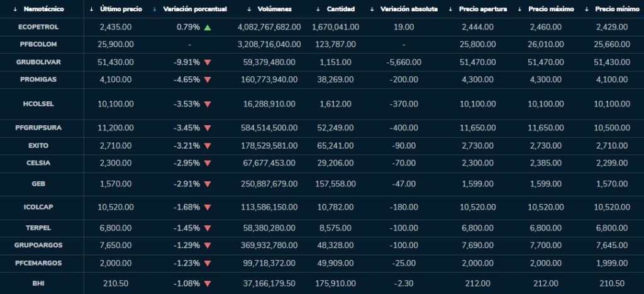This screenshot has height=294, width=644.
Task: Click the red down arrow for ICOLCAP
Action: tap(208, 207)
